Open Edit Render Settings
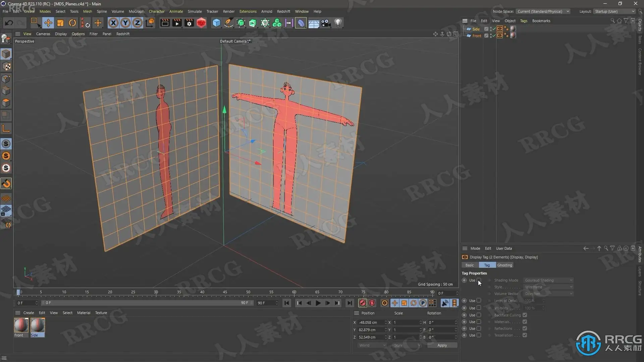This screenshot has height=362, width=644. [x=189, y=23]
